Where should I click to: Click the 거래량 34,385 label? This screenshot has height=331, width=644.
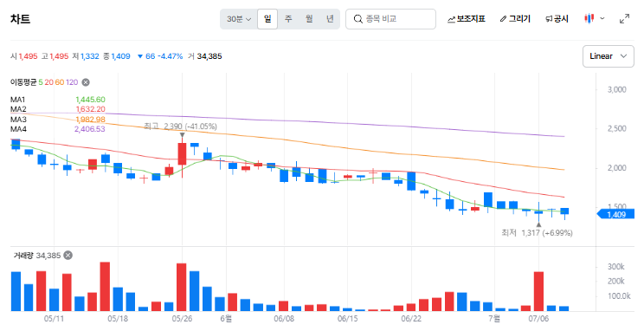point(37,256)
